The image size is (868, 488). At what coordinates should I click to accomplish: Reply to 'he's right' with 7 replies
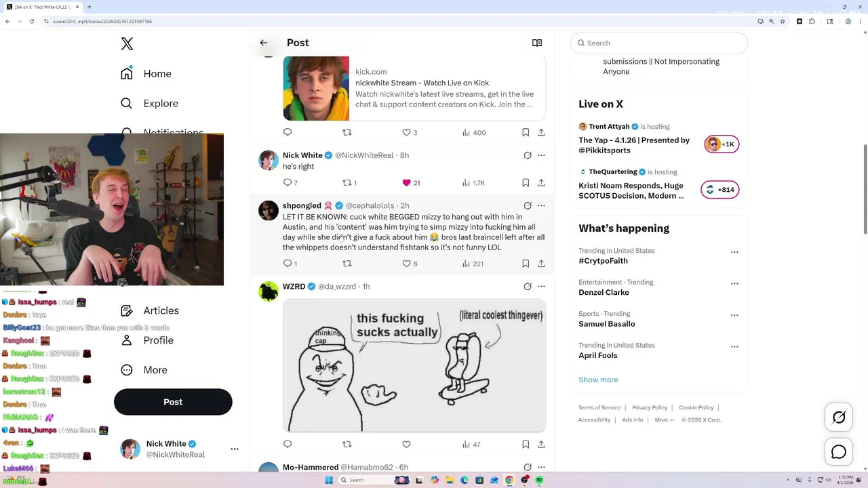(x=290, y=183)
